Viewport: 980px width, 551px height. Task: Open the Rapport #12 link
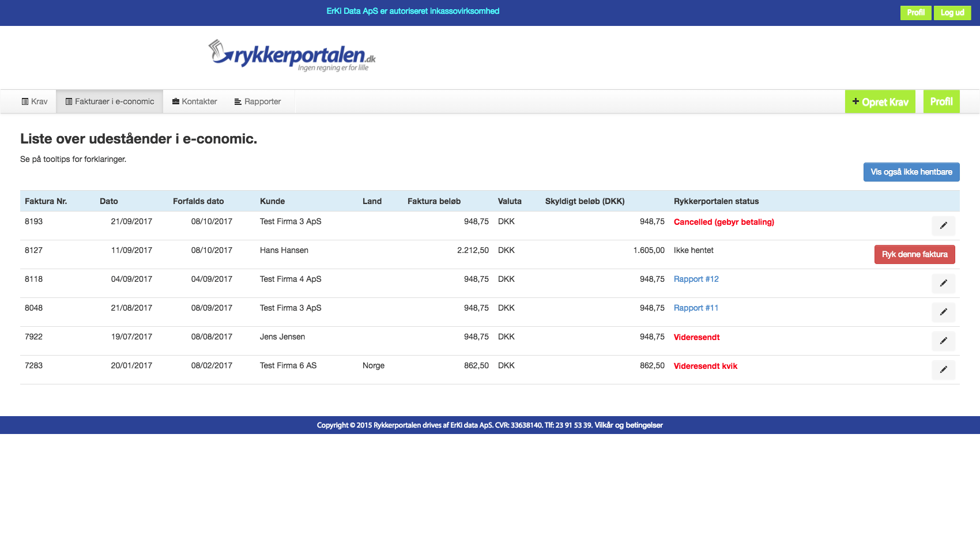click(696, 279)
